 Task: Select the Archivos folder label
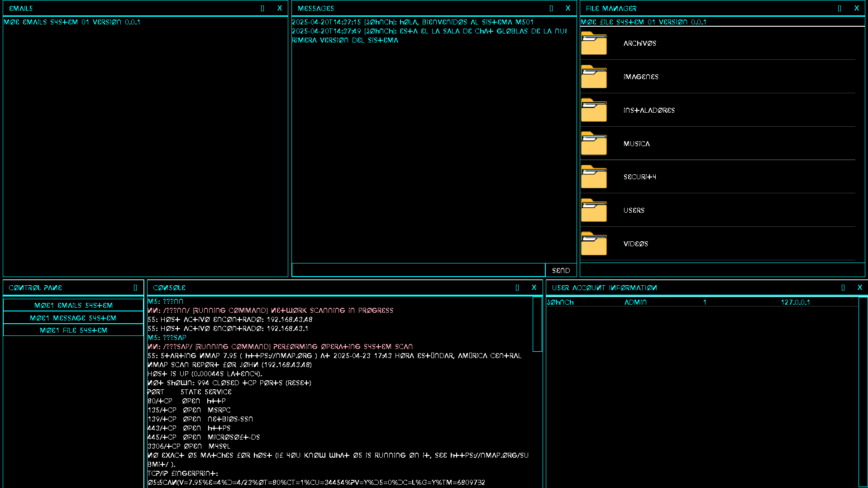tap(639, 43)
